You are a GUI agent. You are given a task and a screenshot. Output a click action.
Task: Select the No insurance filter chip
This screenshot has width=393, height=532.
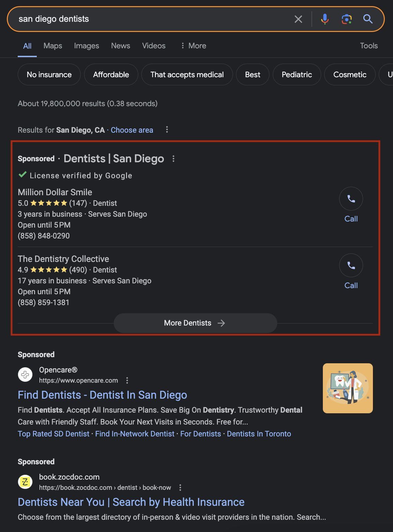click(49, 74)
